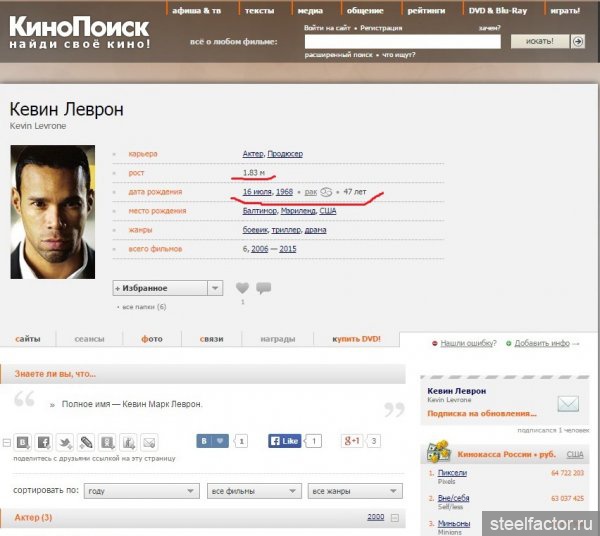Share page via Twitter bird icon
Screen dimensions: 600x536
pyautogui.click(x=65, y=443)
